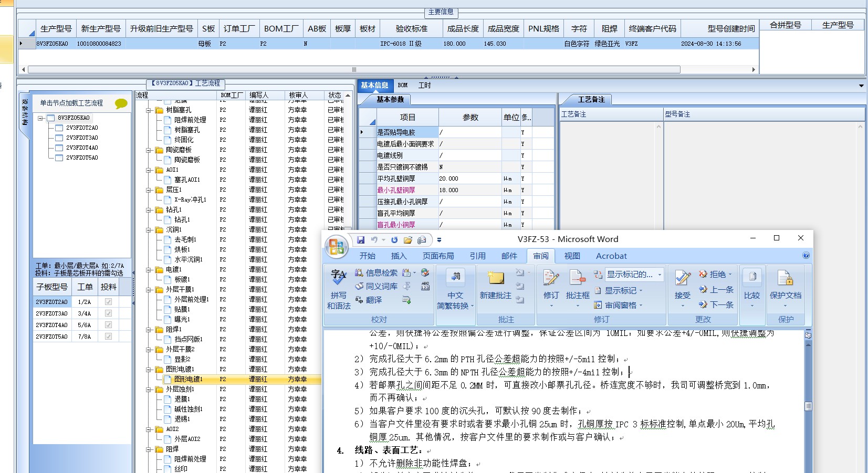Open the 显示标记 dropdown menu
The width and height of the screenshot is (868, 473).
[x=619, y=290]
